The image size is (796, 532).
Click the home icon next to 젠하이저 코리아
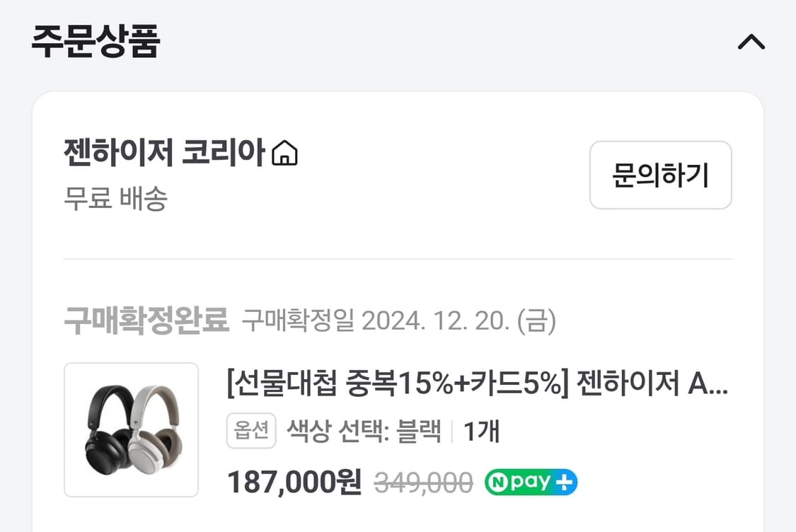tap(286, 153)
